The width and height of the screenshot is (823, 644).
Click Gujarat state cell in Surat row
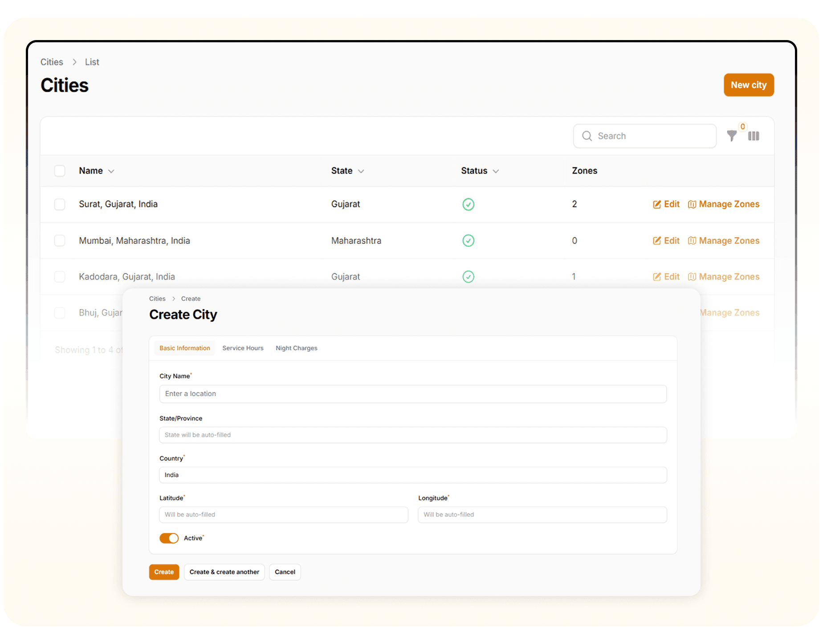(x=346, y=204)
